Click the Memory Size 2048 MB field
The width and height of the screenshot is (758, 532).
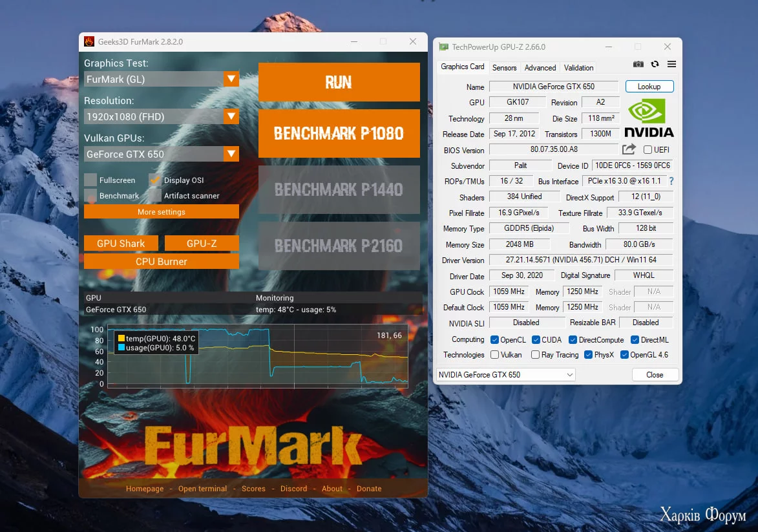point(520,244)
